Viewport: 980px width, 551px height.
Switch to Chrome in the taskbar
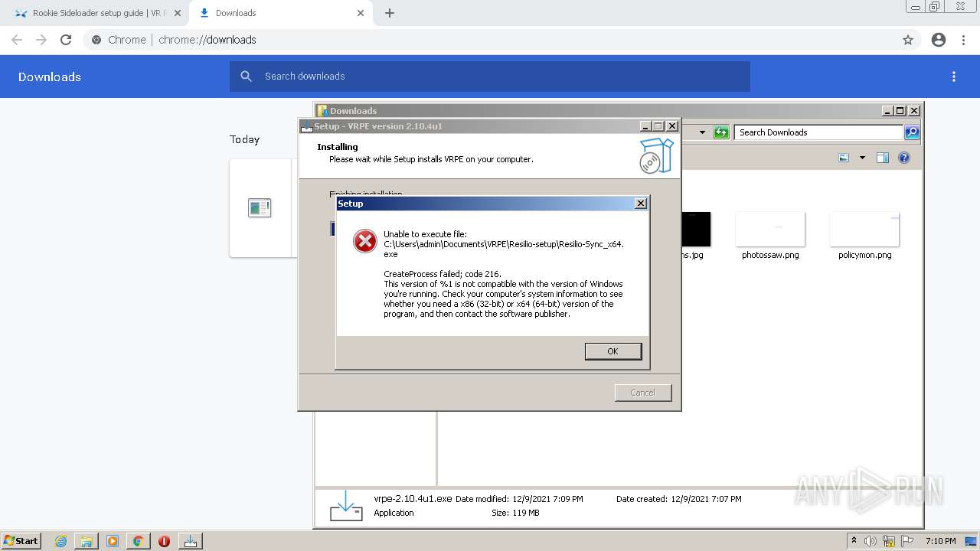click(138, 541)
